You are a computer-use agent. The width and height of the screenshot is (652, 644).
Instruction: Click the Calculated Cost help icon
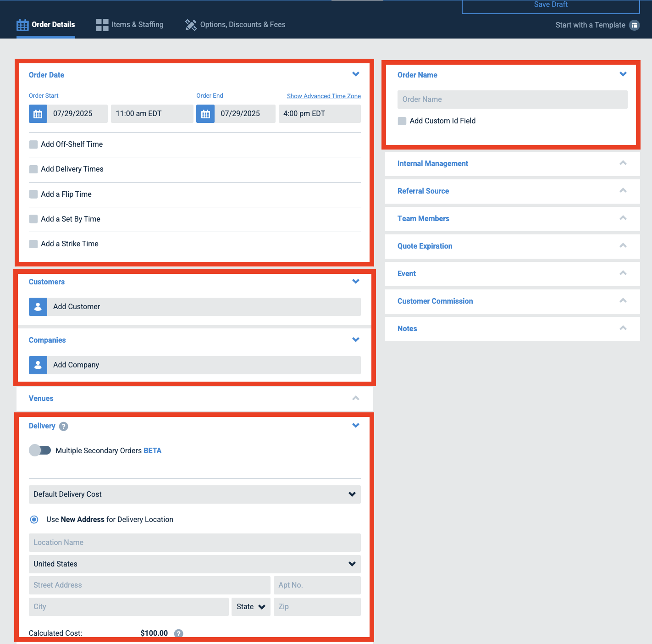(179, 633)
